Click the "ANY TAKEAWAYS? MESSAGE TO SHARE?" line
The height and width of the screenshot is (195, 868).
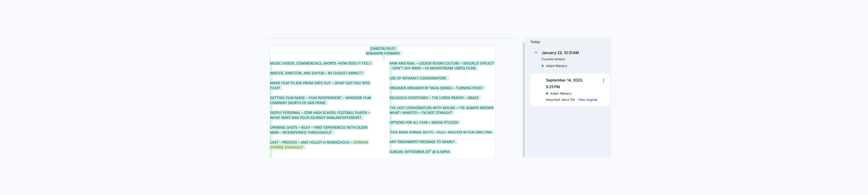(422, 142)
